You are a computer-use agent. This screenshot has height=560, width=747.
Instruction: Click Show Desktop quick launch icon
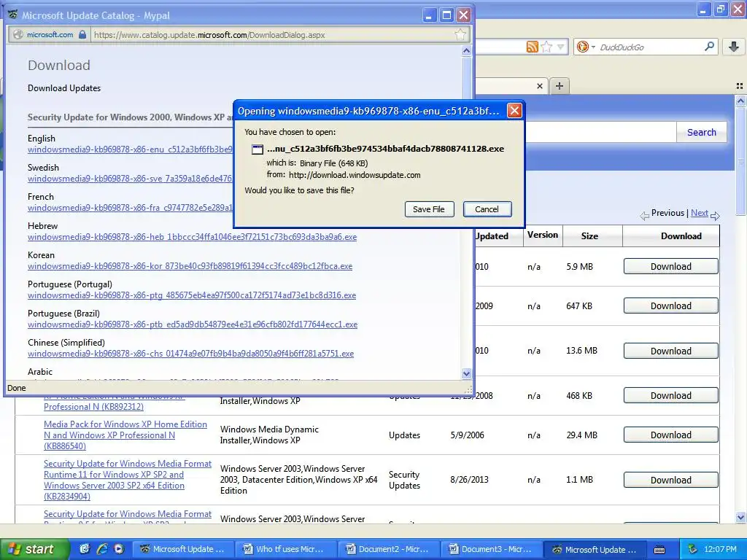(85, 549)
